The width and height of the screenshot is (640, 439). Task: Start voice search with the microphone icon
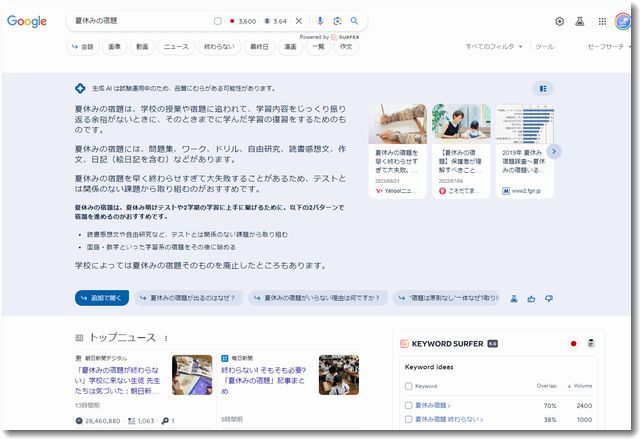tap(320, 21)
